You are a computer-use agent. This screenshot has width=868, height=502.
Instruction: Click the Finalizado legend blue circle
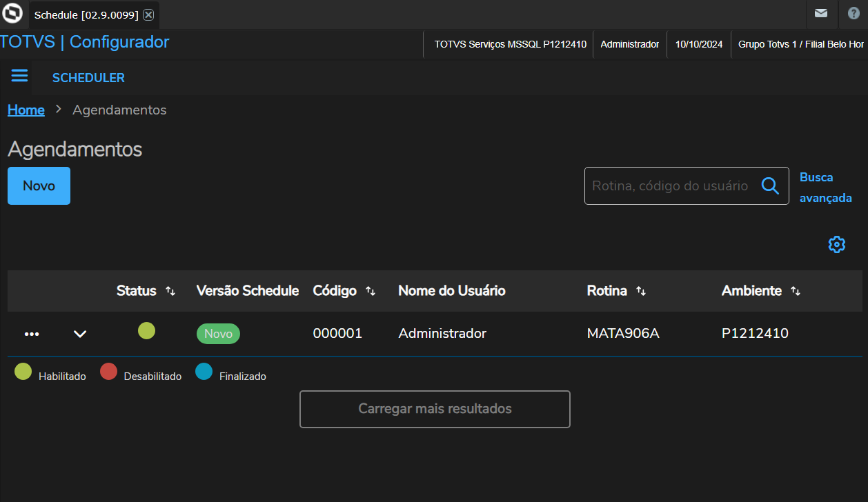click(x=204, y=372)
